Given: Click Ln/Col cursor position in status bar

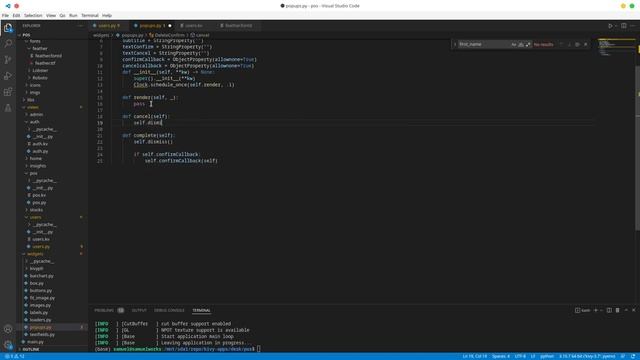Looking at the screenshot, I should 474,356.
